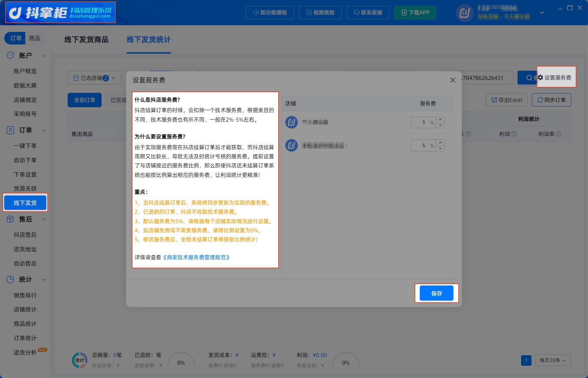
Task: Click the second shop's service fee field
Action: [424, 145]
